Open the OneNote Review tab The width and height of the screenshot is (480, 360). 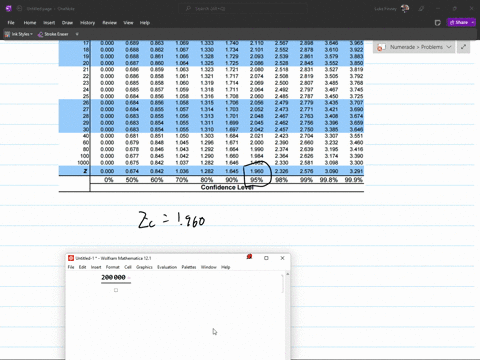tap(109, 23)
